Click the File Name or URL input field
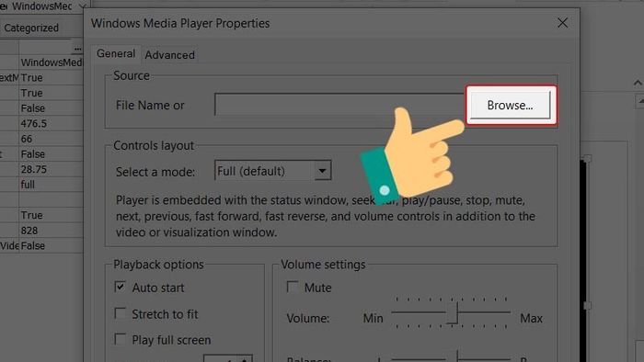Image resolution: width=644 pixels, height=362 pixels. (339, 105)
